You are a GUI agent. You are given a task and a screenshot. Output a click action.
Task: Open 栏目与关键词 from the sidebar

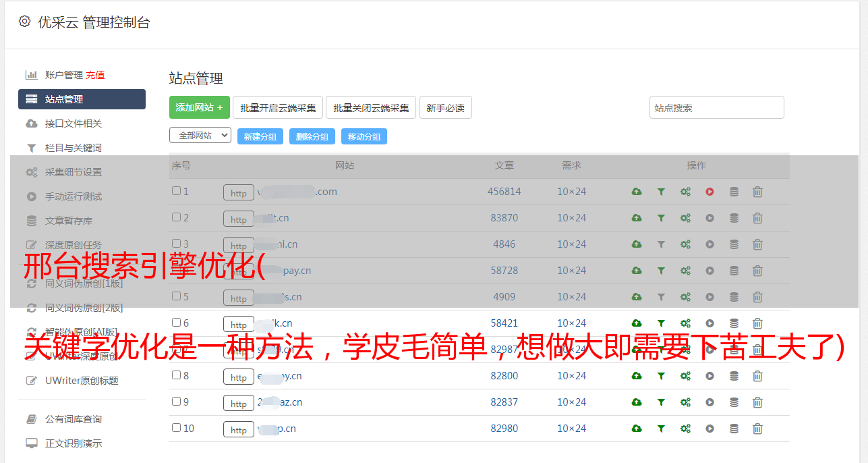[x=74, y=148]
